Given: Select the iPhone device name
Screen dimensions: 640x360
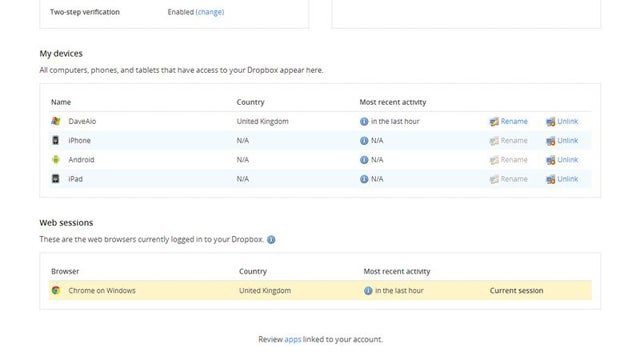Looking at the screenshot, I should [79, 140].
